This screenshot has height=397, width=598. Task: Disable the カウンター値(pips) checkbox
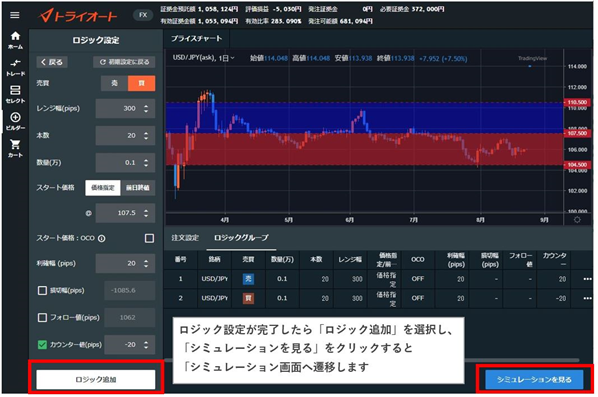tap(42, 345)
